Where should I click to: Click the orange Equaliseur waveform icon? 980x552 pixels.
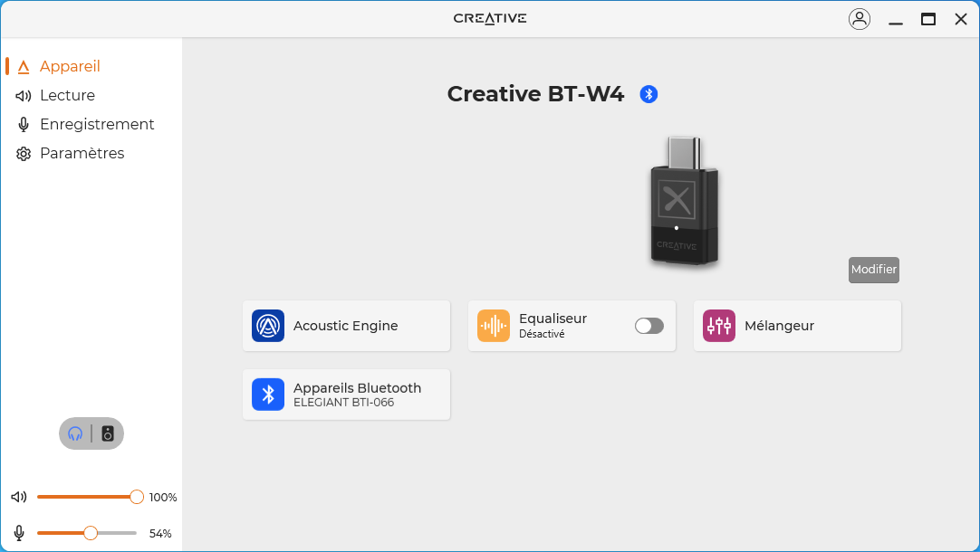[x=493, y=326]
